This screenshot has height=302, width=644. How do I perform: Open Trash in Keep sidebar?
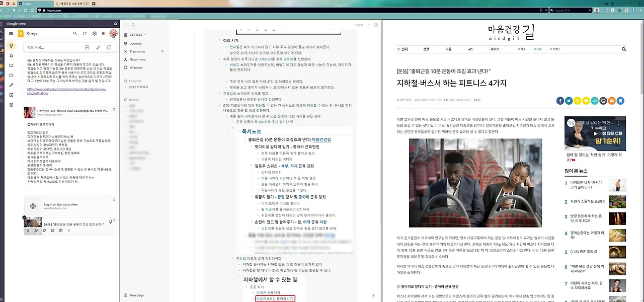pos(11,104)
